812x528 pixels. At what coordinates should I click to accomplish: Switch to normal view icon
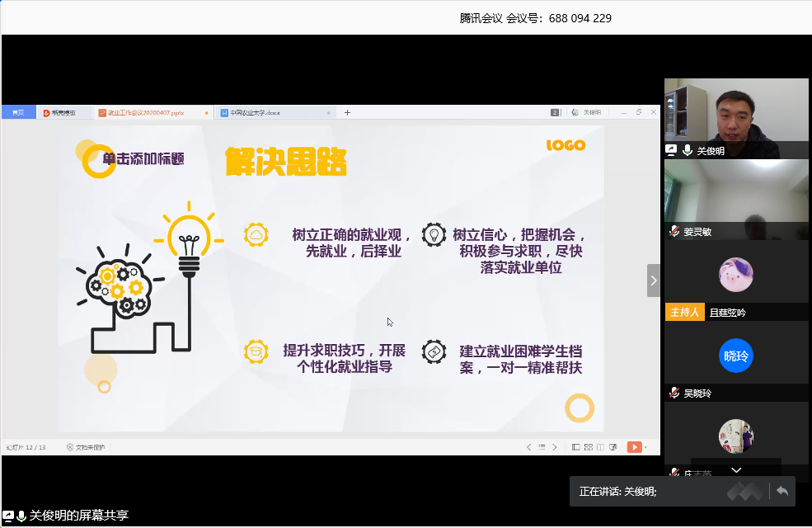pyautogui.click(x=577, y=447)
